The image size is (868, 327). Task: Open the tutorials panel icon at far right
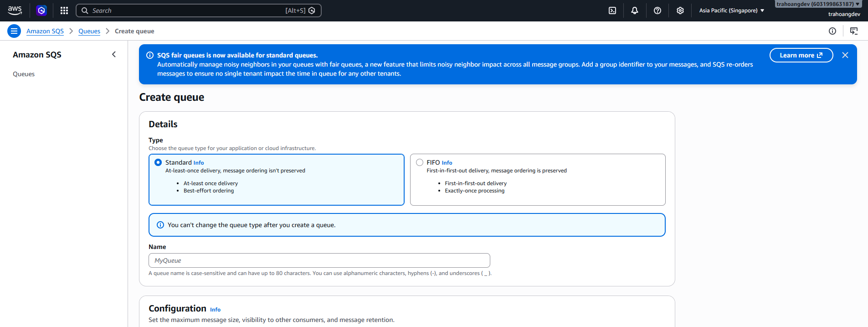tap(854, 31)
